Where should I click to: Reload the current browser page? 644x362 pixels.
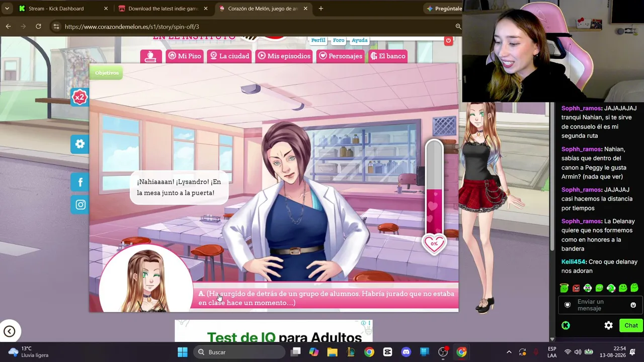pyautogui.click(x=38, y=26)
